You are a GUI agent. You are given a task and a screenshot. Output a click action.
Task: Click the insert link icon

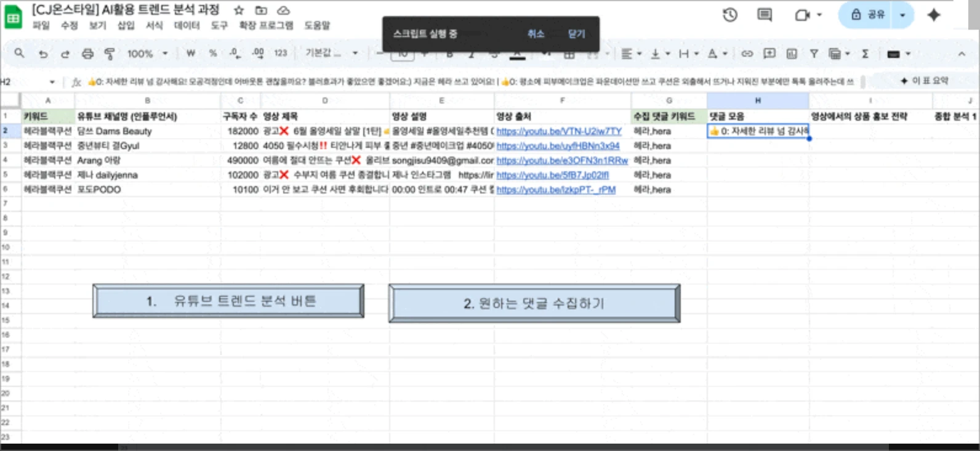click(747, 54)
